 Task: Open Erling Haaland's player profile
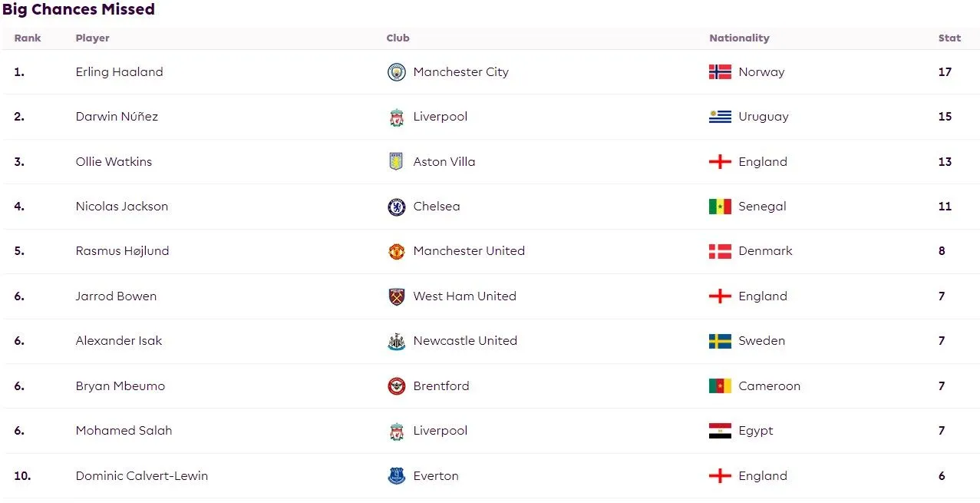click(119, 72)
